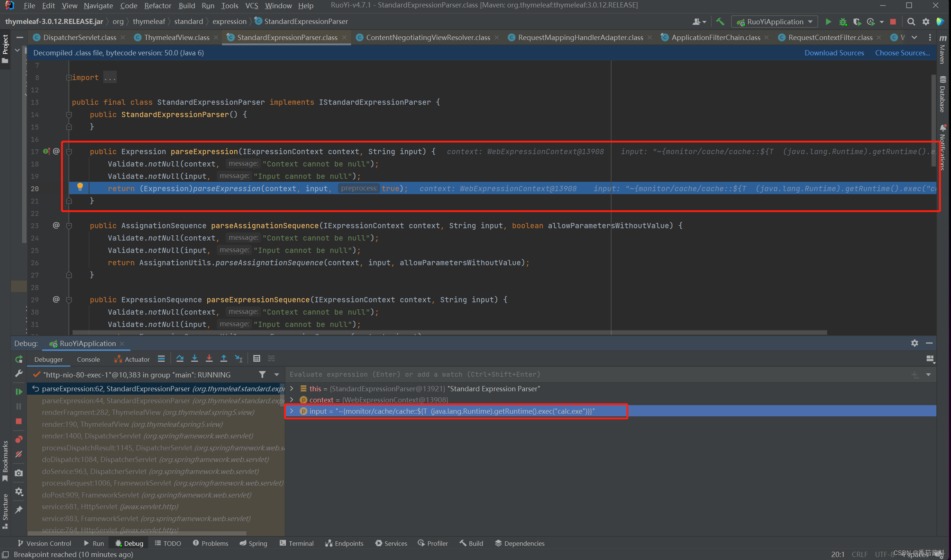Run with coverage using the shield icon
Screen dimensions: 951x560
pos(857,22)
